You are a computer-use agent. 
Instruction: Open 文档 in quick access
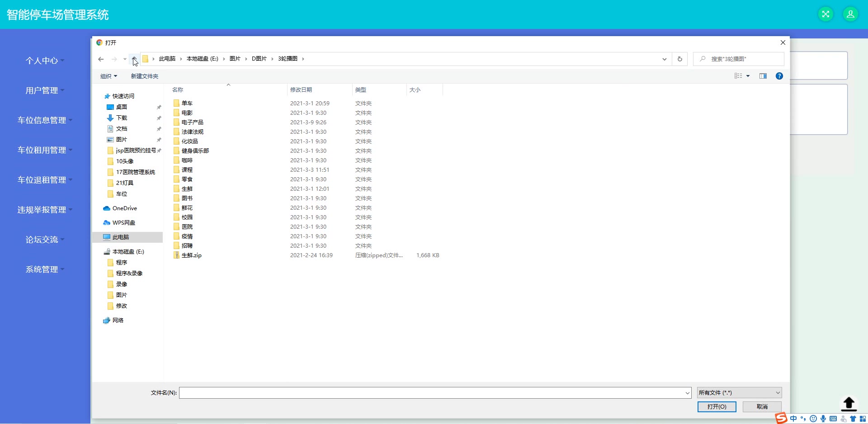click(x=122, y=128)
